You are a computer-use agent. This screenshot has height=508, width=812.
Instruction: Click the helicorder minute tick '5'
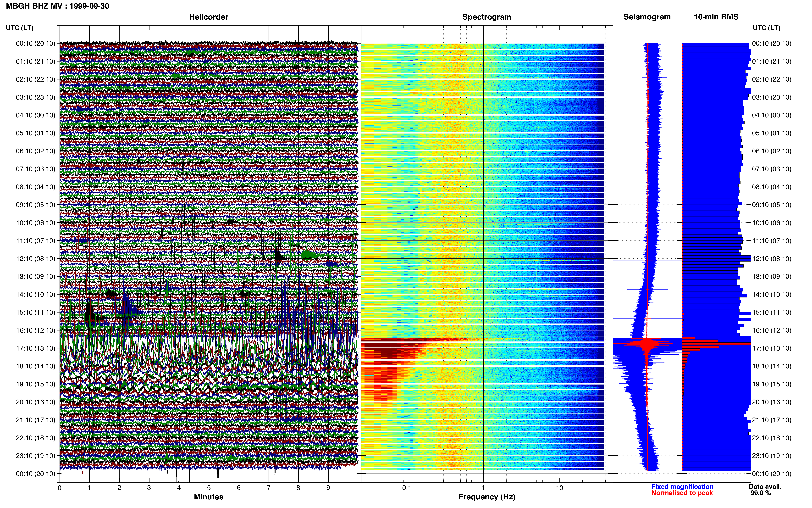[x=209, y=488]
